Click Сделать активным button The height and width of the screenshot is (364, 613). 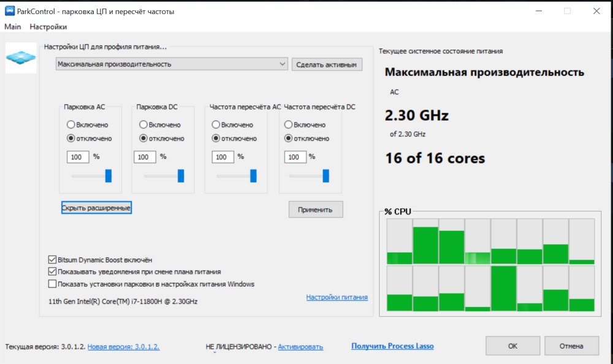[x=327, y=64]
